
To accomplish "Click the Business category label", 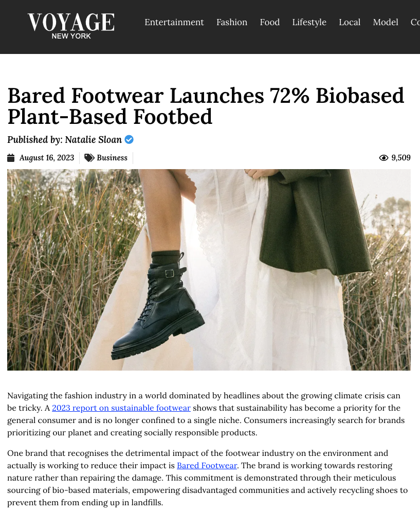I will 112,158.
